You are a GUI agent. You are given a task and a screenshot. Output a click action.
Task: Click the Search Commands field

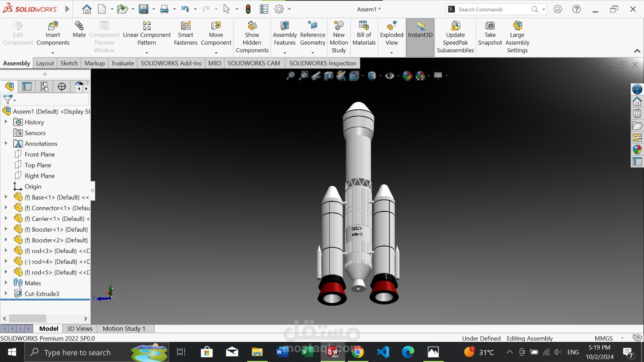point(491,9)
